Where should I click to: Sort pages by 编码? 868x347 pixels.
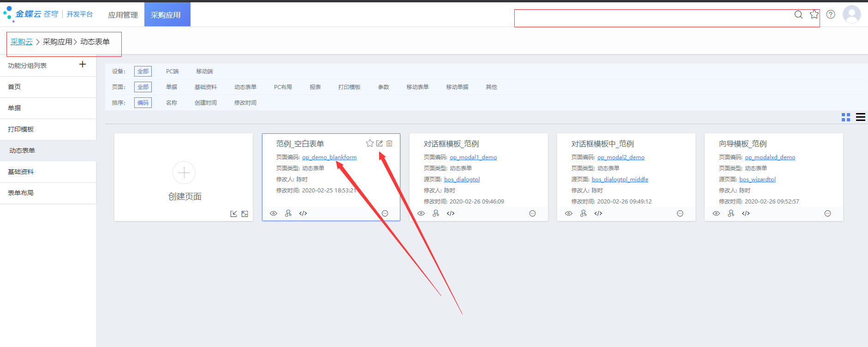(x=143, y=103)
